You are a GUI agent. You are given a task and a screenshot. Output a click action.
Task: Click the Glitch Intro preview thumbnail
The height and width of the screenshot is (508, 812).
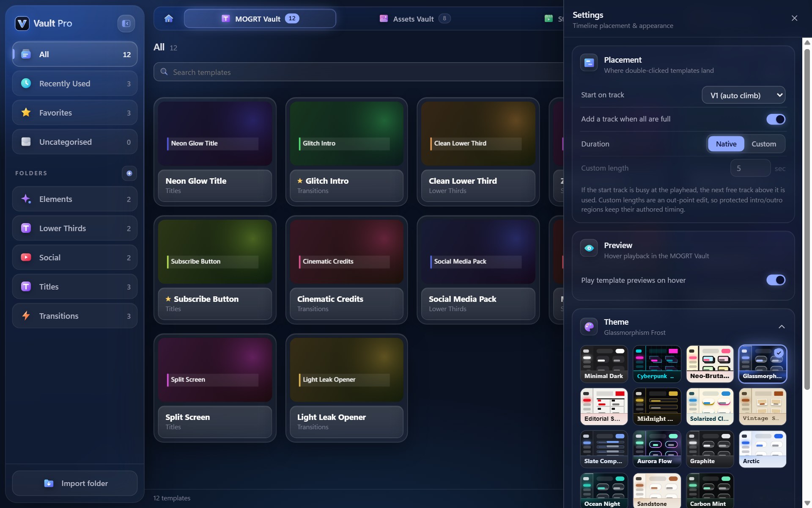pyautogui.click(x=346, y=133)
